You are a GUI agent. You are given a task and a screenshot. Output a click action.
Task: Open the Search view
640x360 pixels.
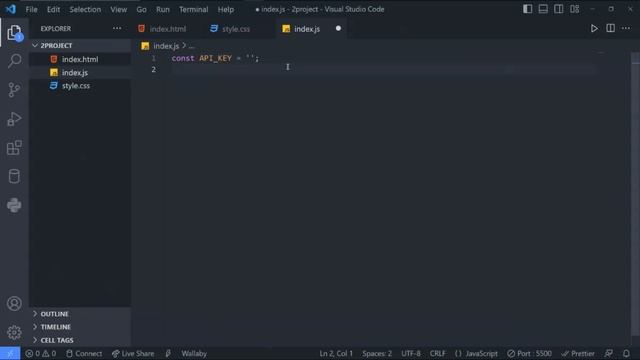click(x=14, y=61)
